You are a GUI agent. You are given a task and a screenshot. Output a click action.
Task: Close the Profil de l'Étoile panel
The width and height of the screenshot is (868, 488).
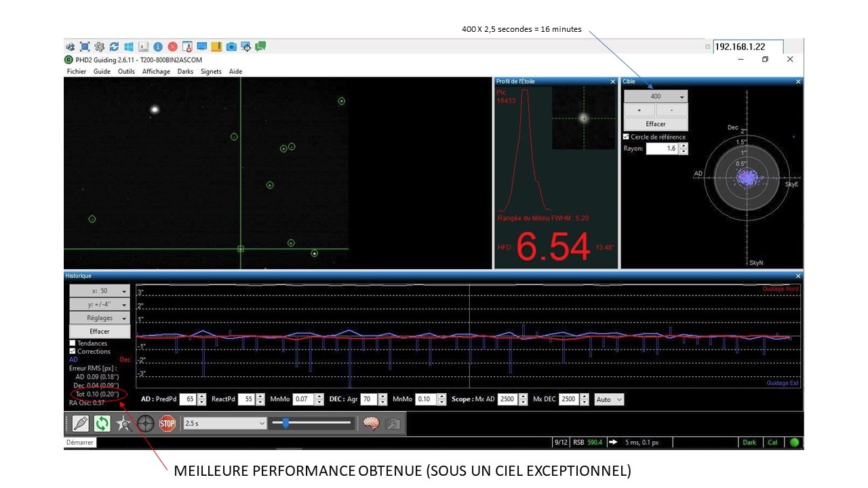pos(613,81)
